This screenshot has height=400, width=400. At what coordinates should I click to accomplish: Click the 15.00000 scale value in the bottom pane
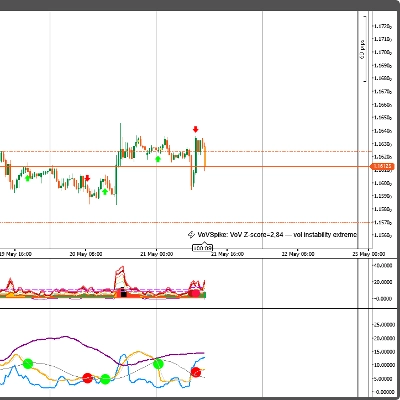coord(385,352)
